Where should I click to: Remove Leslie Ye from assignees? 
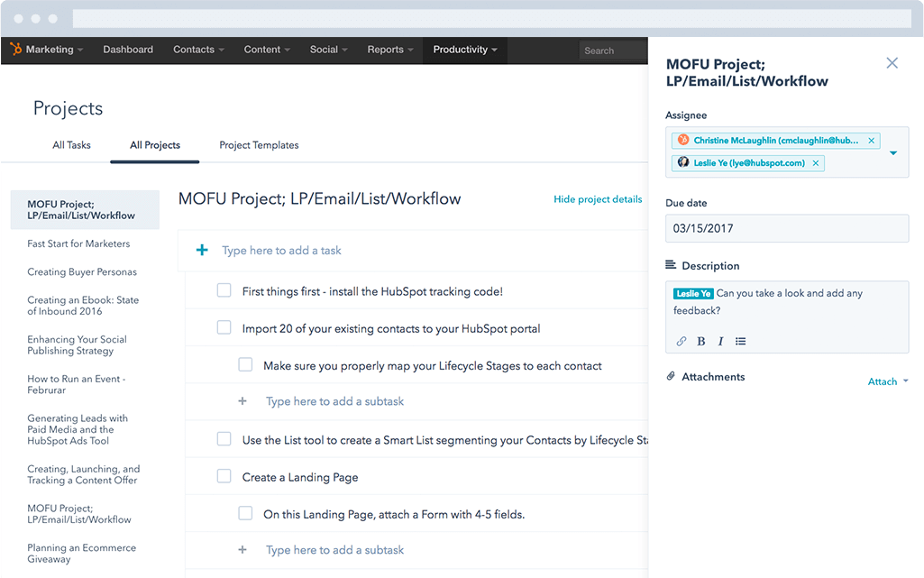[x=816, y=163]
